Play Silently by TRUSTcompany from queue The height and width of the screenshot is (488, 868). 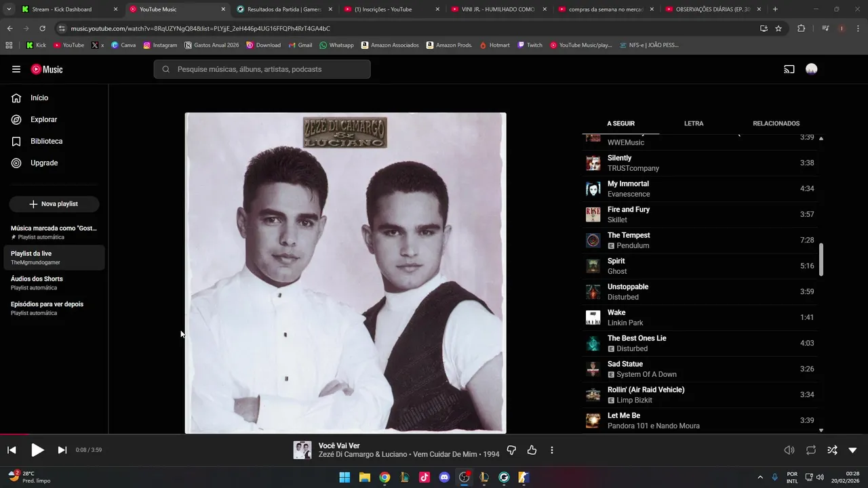700,163
